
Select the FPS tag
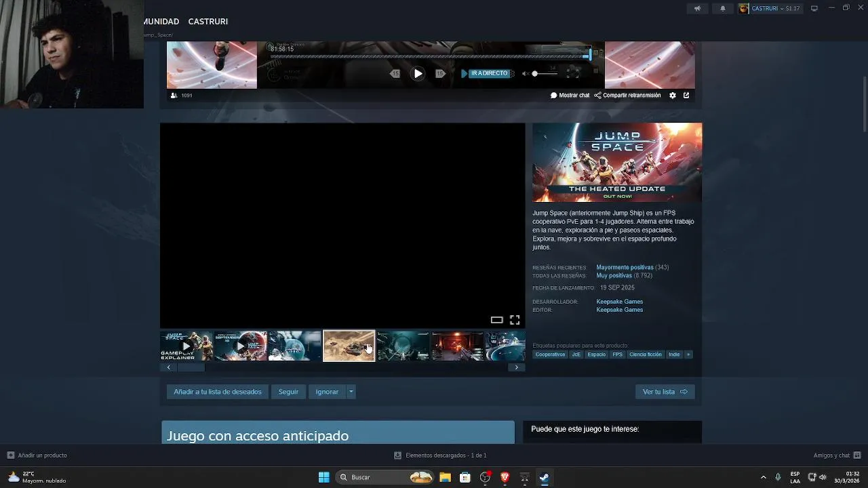click(x=618, y=354)
